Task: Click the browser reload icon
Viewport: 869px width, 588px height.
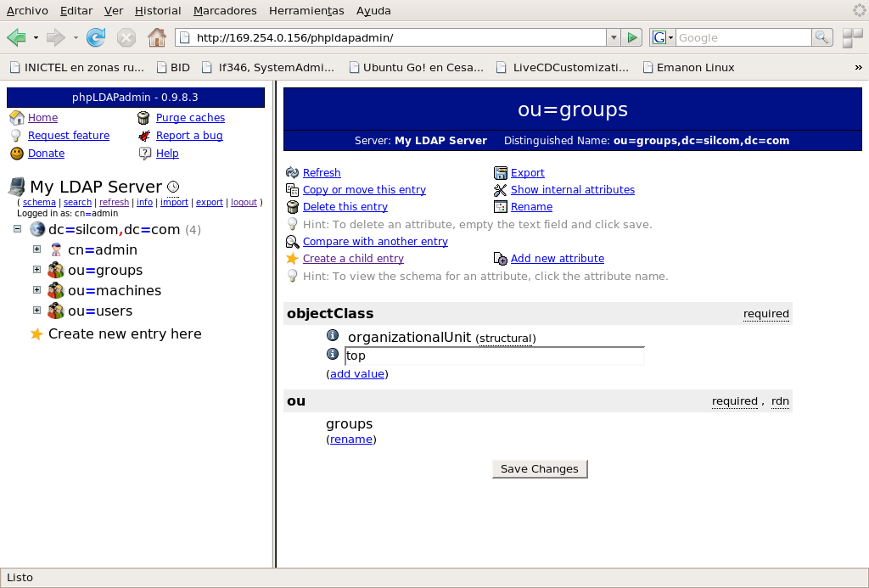Action: 96,37
